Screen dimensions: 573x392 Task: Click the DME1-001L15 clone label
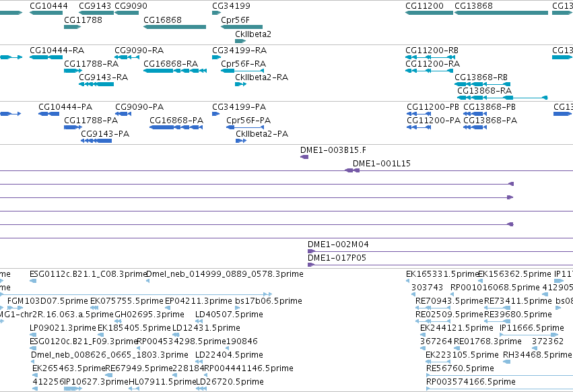point(382,164)
